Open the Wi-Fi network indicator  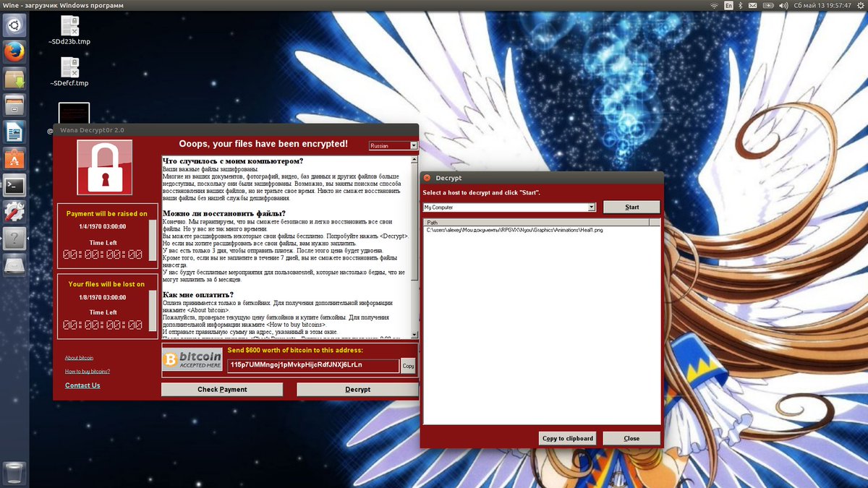(714, 6)
